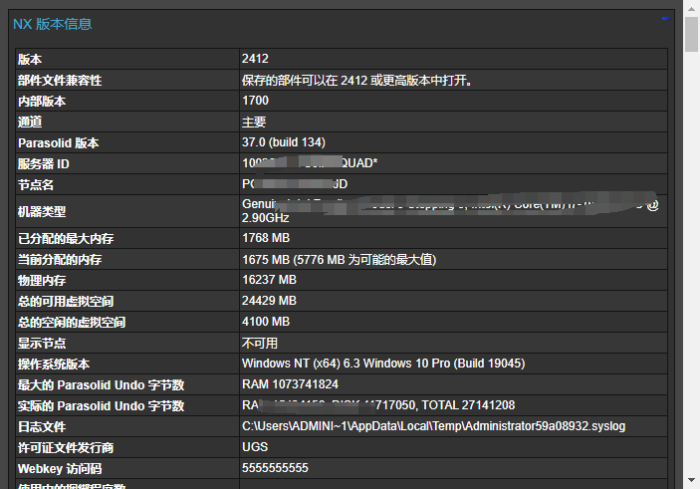Select the Parasolid 版本 value 37.0 (build 134)
The image size is (700, 489).
tap(283, 143)
